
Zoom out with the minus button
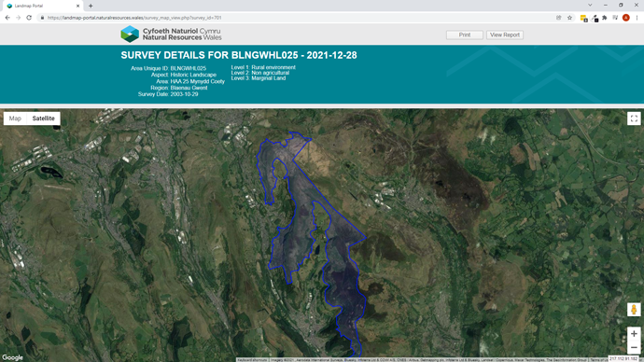click(634, 347)
